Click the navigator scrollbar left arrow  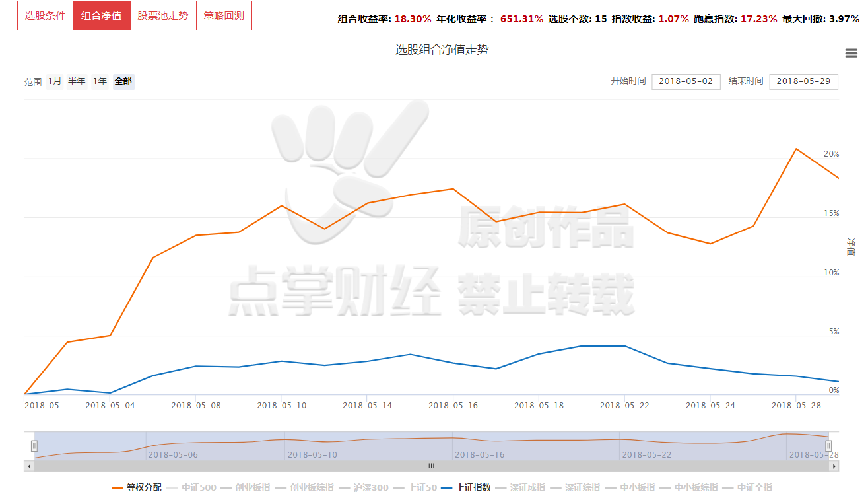(29, 466)
